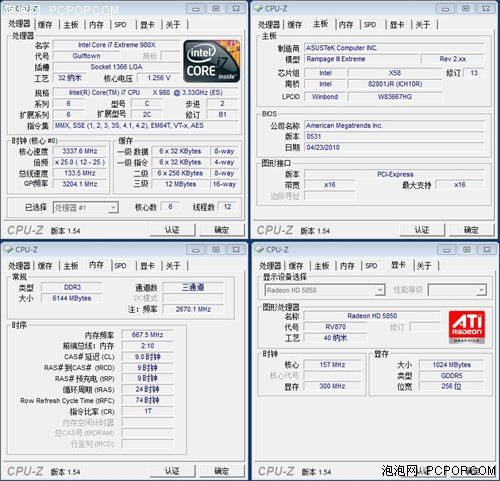500x481 pixels.
Task: Select SPD tab in mainboard window
Action: (x=370, y=25)
